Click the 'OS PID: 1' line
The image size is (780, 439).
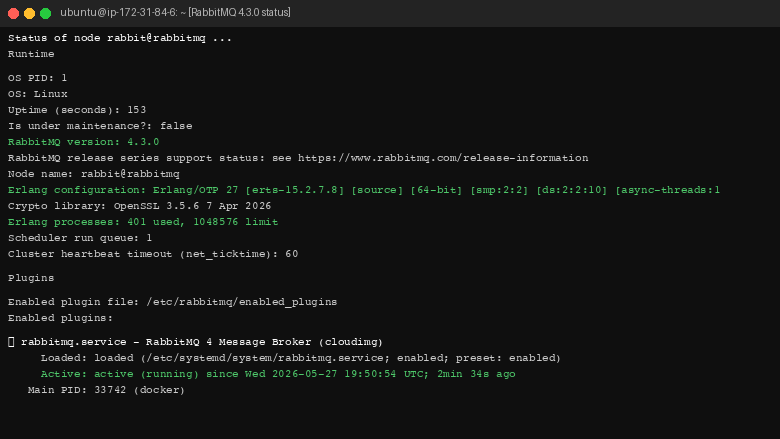coord(37,78)
